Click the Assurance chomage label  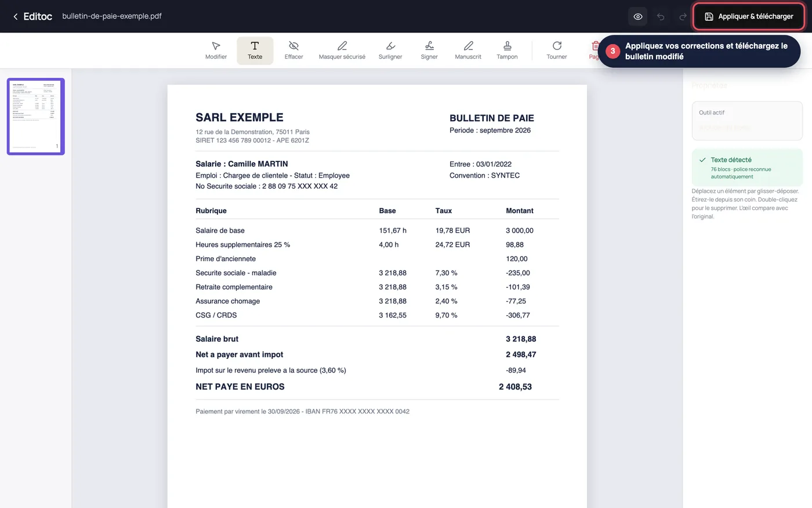(227, 301)
